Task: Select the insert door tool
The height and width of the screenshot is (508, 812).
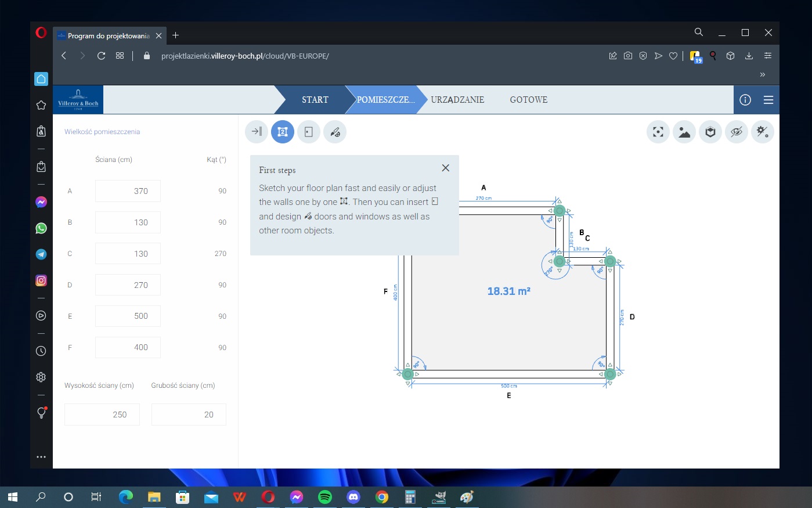Action: coord(309,132)
